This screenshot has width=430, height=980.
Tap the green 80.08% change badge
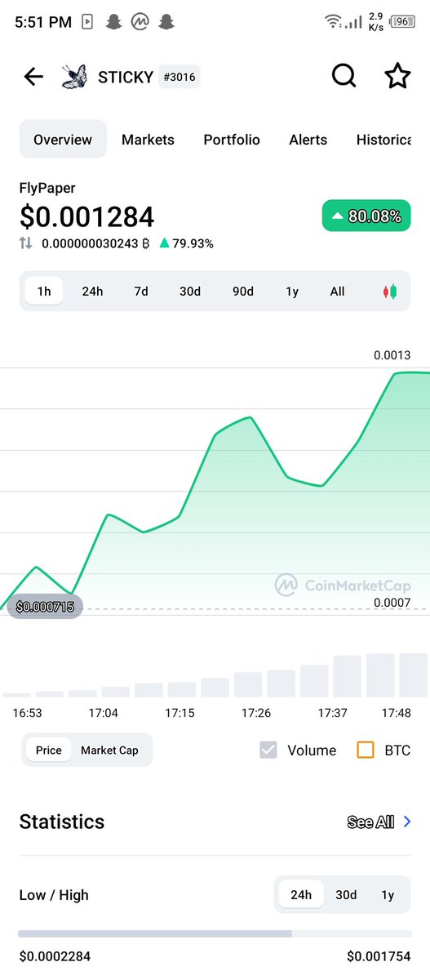366,216
